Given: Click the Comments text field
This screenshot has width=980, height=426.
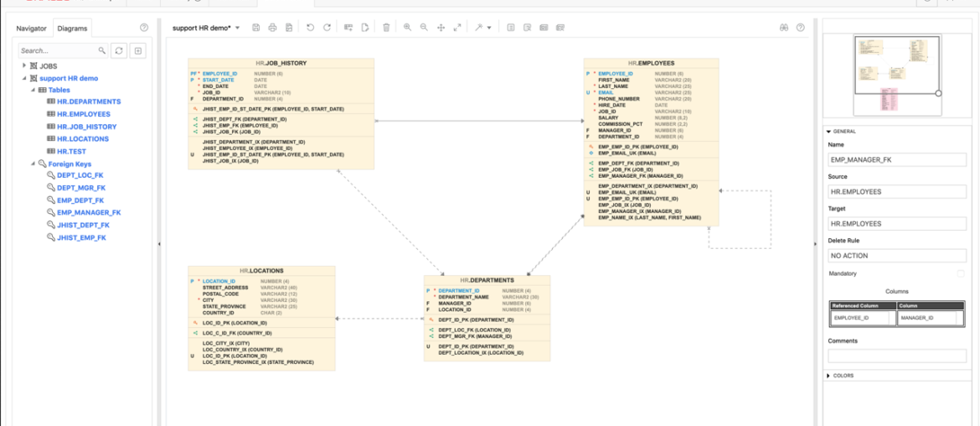Looking at the screenshot, I should click(897, 356).
